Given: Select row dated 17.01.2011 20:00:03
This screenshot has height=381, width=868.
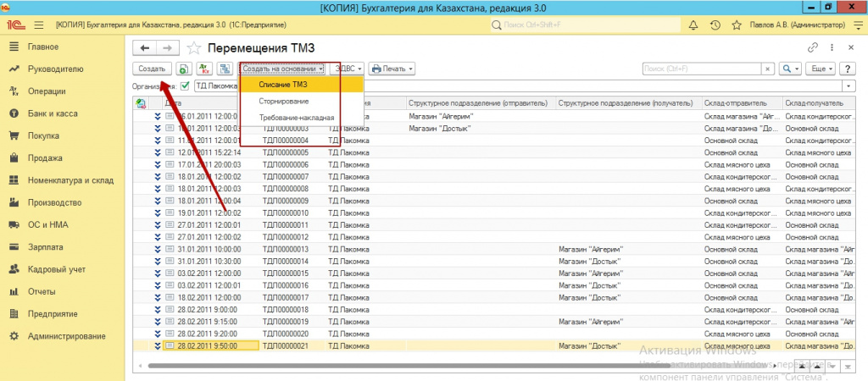Looking at the screenshot, I should point(496,165).
